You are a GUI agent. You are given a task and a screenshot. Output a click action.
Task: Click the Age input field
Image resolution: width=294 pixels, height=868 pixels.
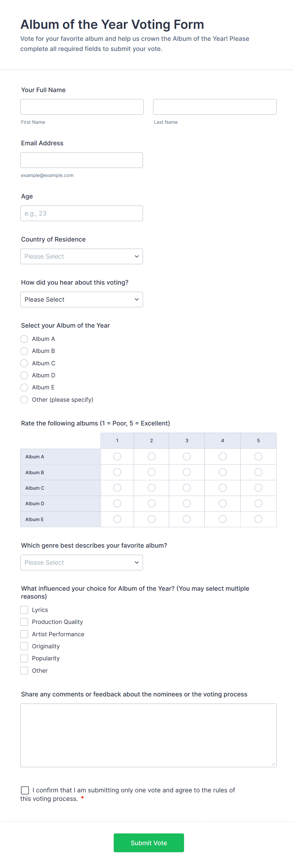[x=82, y=213]
